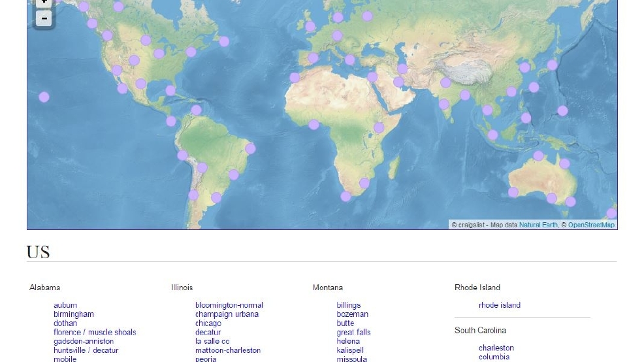Screen dimensions: 644x362
Task: Select the map marker over Florida
Action: pyautogui.click(x=170, y=90)
